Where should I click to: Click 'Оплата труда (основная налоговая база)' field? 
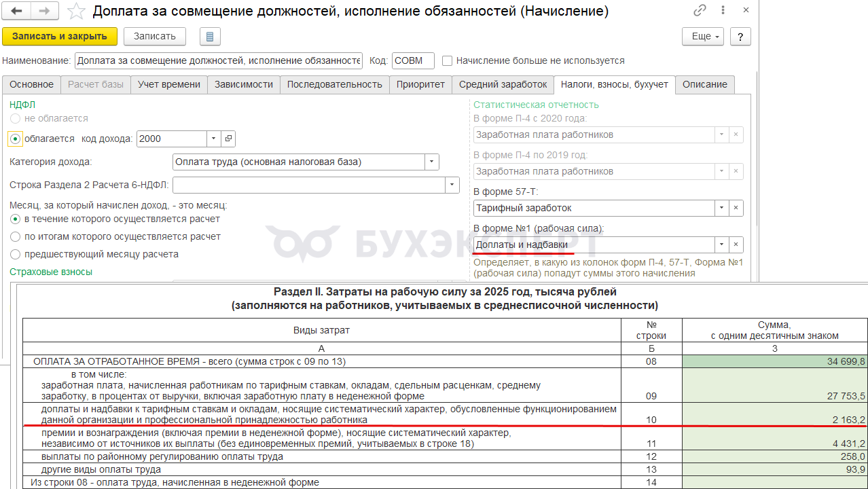pyautogui.click(x=299, y=162)
